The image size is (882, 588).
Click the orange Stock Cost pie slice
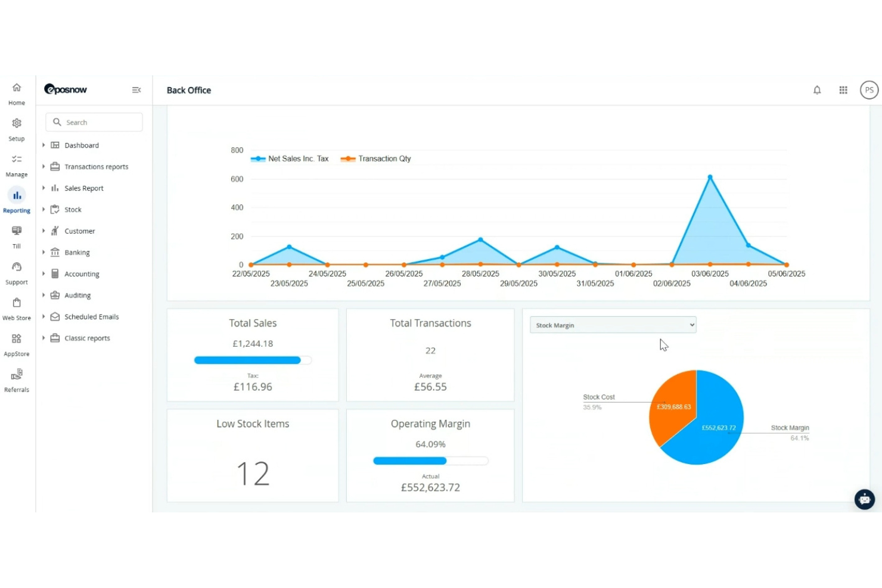coord(672,405)
